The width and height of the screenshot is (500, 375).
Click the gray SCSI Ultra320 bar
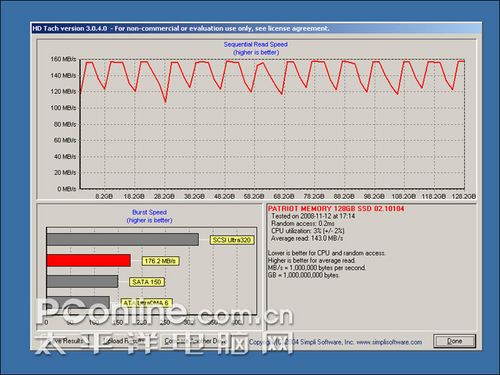[123, 240]
